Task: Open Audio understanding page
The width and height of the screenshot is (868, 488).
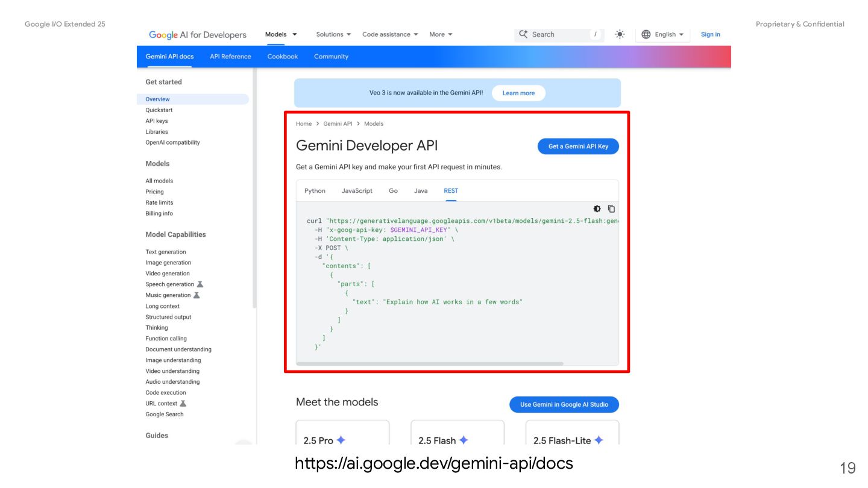Action: 172,383
